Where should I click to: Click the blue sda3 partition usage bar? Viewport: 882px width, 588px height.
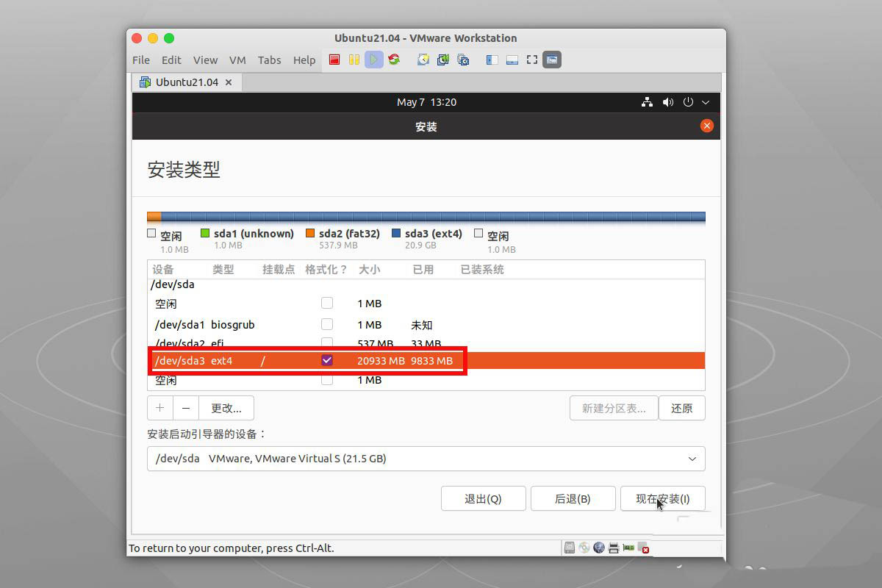click(x=433, y=217)
